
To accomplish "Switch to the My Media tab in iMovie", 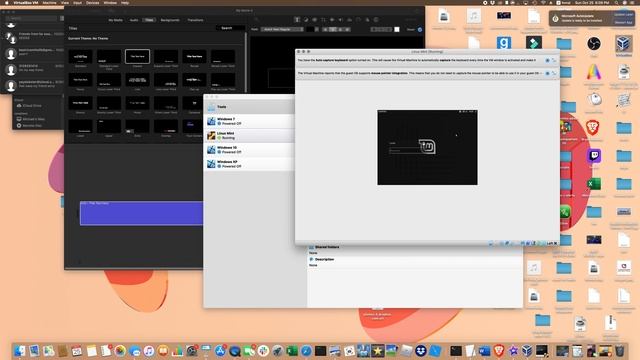I will pyautogui.click(x=116, y=20).
